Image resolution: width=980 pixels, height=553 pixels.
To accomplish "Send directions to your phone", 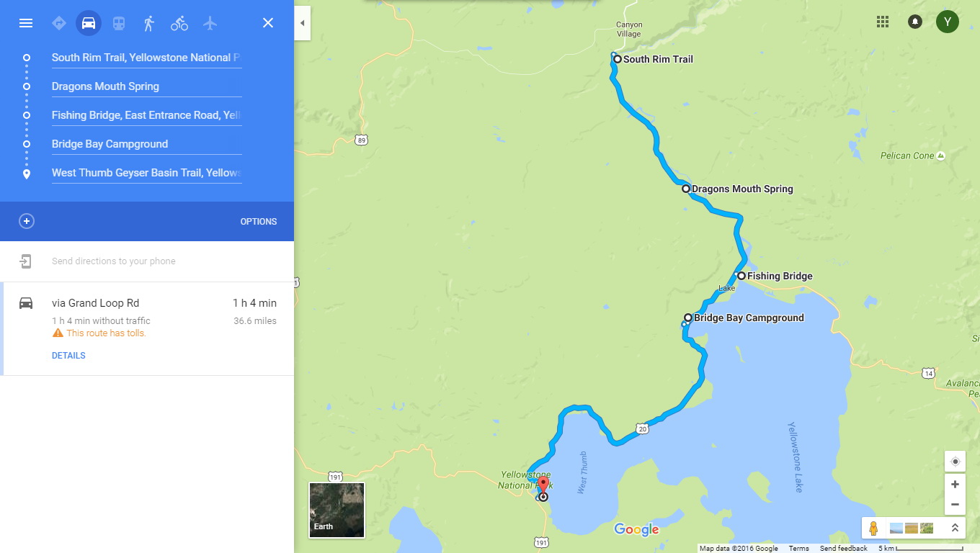I will (114, 261).
